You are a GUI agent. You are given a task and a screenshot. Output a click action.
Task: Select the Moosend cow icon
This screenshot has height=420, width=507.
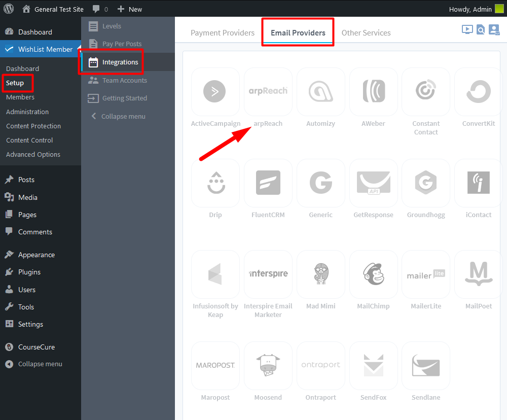click(x=268, y=366)
